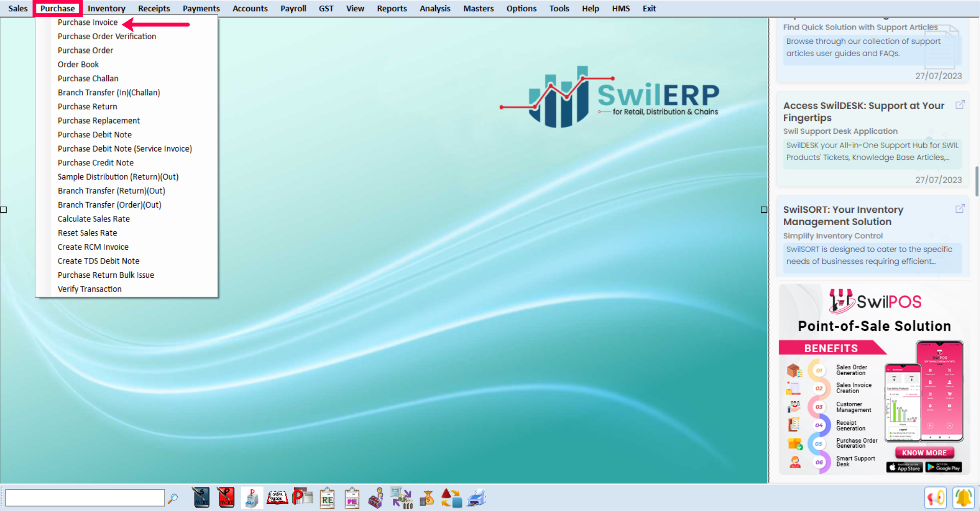Screen dimensions: 980x511
Task: Click the megaphone announcements icon
Action: pyautogui.click(x=936, y=498)
